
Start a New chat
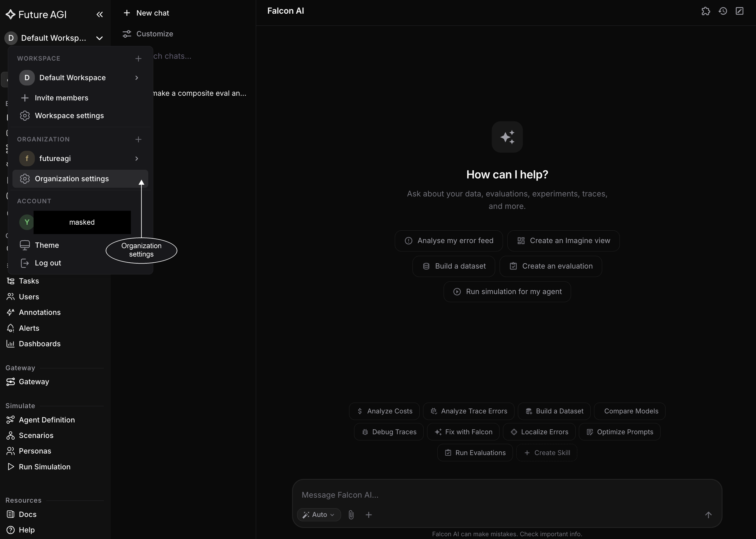click(146, 13)
